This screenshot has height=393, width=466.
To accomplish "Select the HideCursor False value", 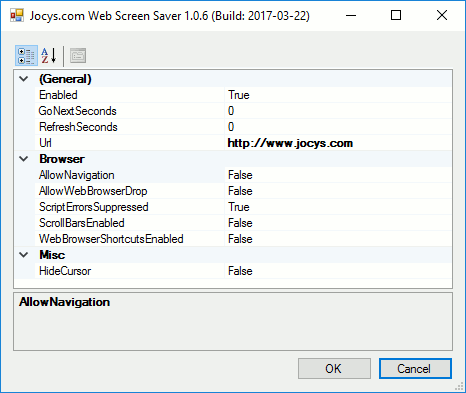I will click(338, 271).
